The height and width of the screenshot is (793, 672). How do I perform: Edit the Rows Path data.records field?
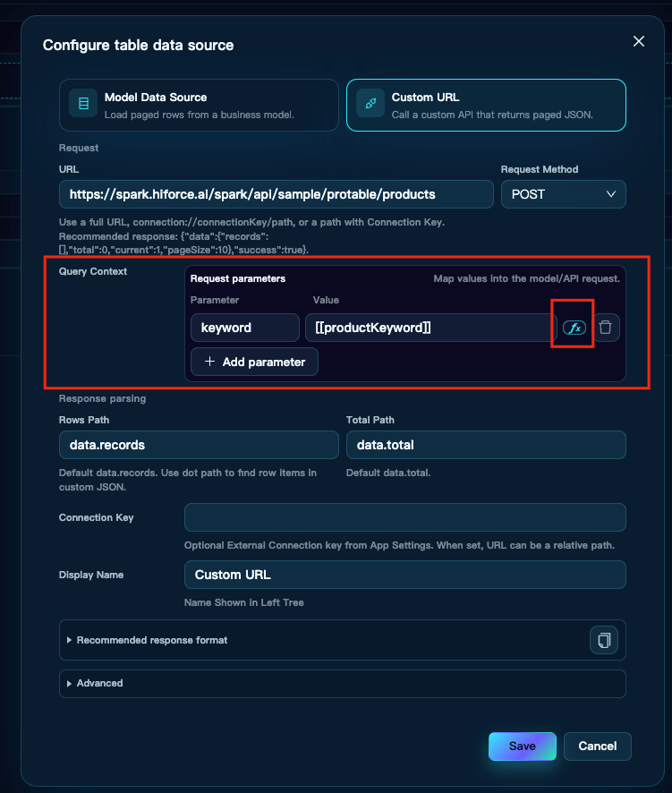(x=199, y=445)
